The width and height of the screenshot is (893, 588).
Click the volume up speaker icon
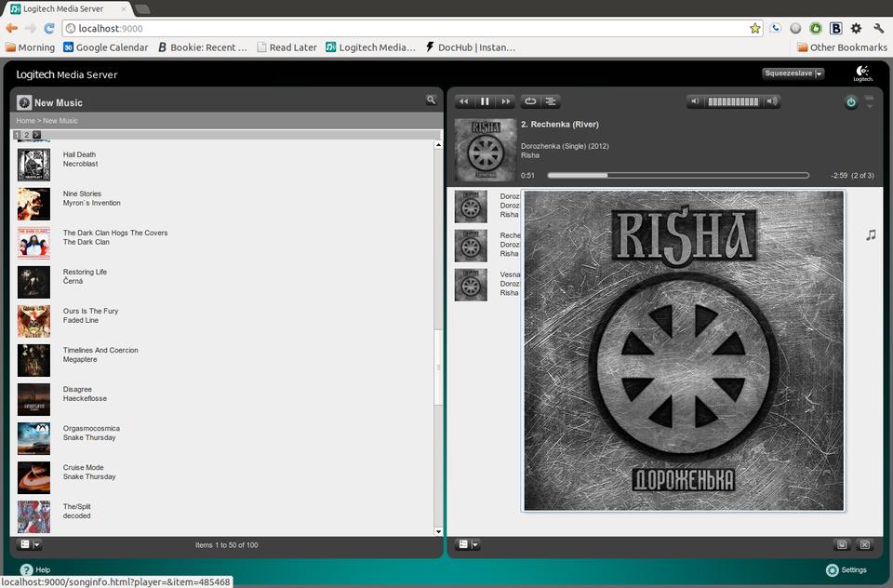(772, 101)
